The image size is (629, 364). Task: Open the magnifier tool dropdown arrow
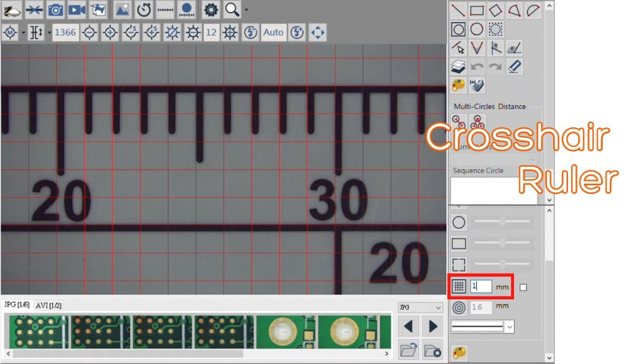click(246, 9)
